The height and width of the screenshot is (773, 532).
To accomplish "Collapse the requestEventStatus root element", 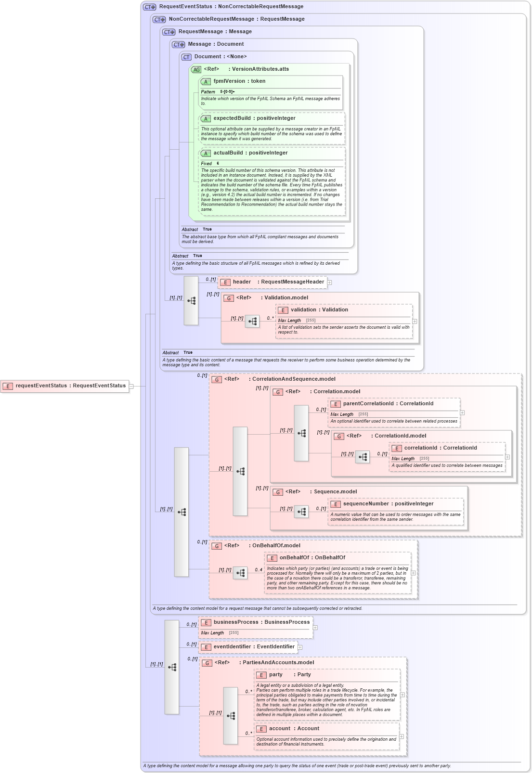I will tap(131, 386).
